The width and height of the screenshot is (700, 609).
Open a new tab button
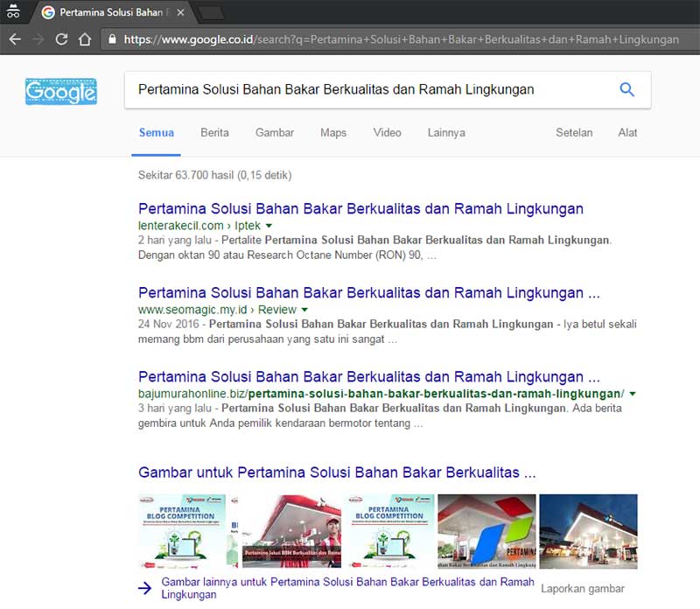point(212,13)
